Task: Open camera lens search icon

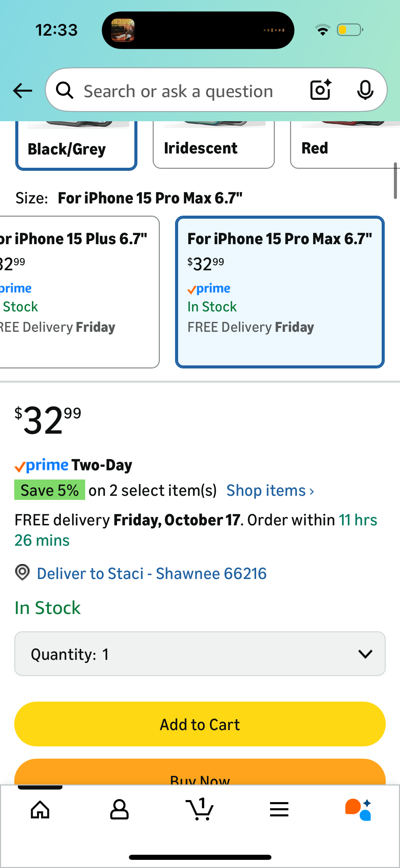Action: pos(321,90)
